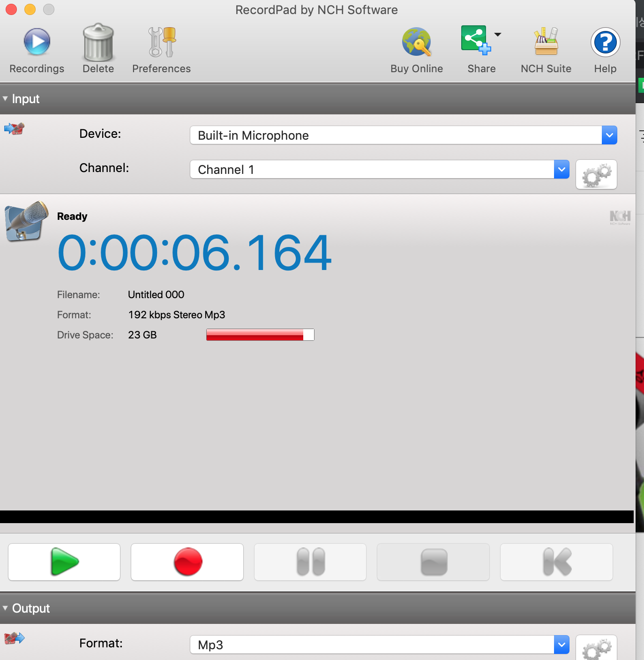Screen dimensions: 644x660
Task: Click the Buy Online globe icon
Action: coord(417,42)
